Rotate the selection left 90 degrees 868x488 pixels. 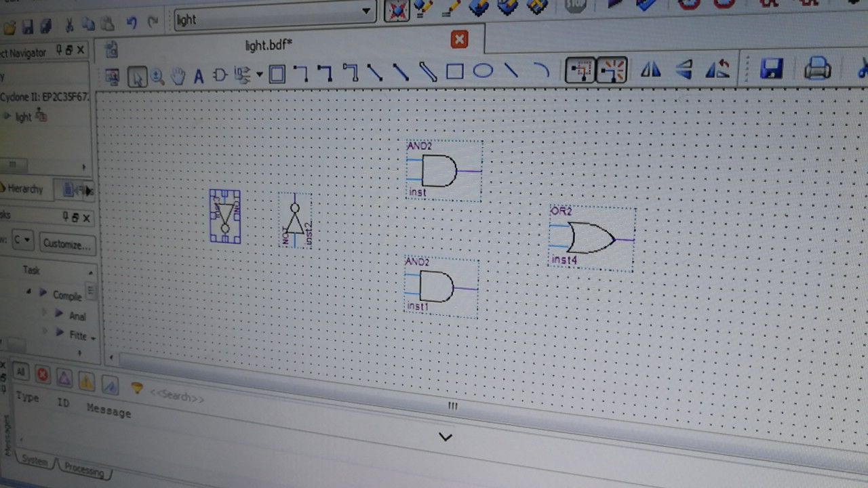point(717,69)
